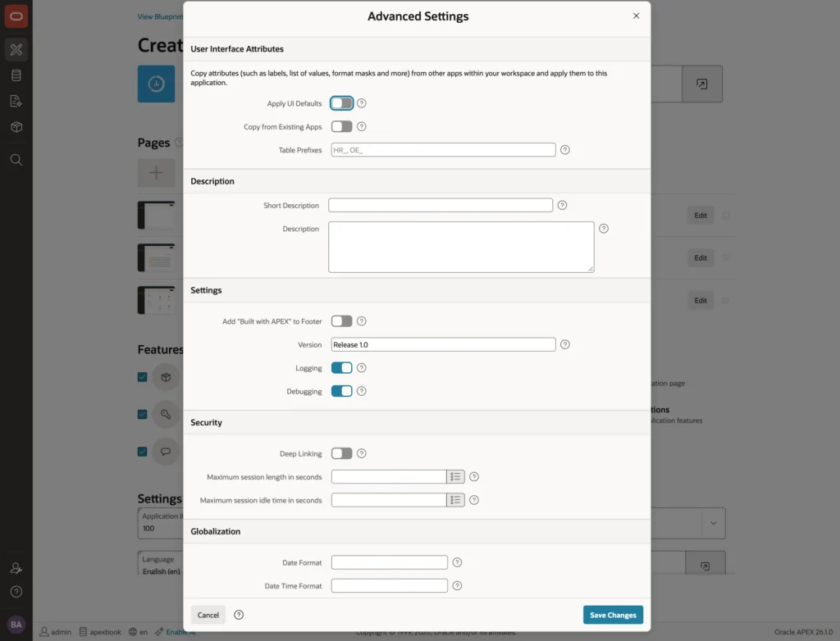Screen dimensions: 840x641
Task: Click the Maximum session idle time input field
Action: 389,500
